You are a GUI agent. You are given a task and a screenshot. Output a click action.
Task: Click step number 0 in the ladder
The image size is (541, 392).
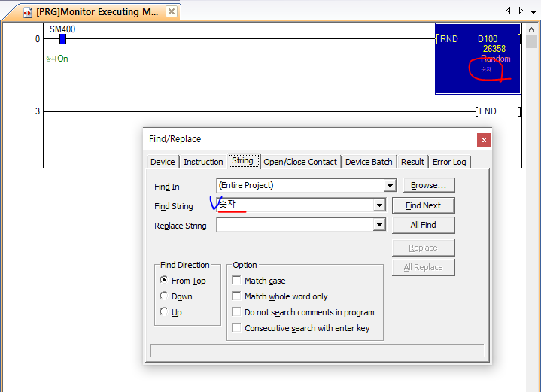tap(38, 39)
